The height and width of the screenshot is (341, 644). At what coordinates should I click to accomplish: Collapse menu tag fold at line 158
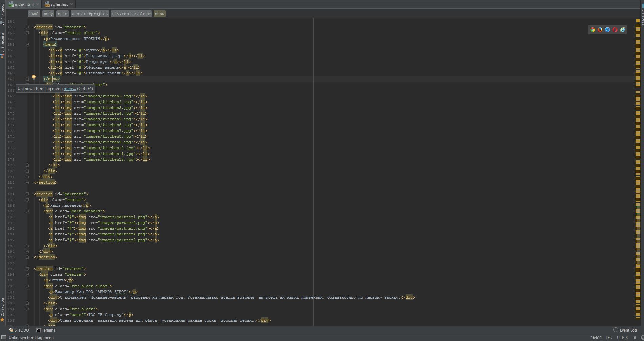[x=27, y=44]
